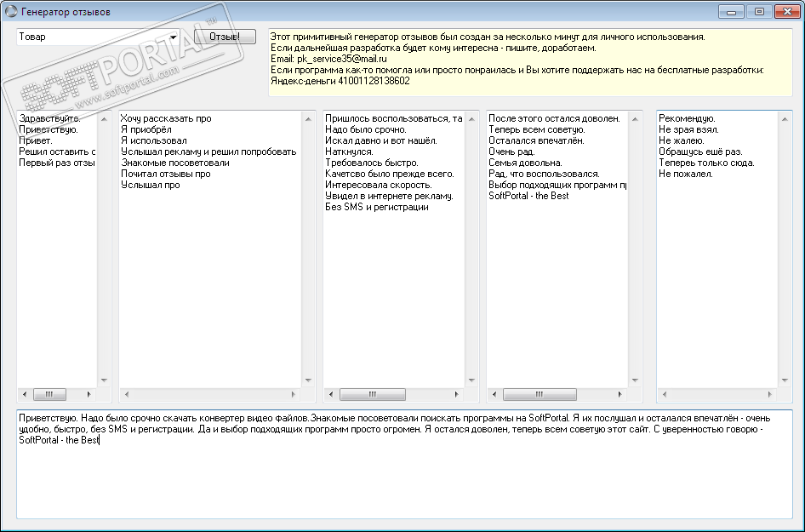This screenshot has width=805, height=532.
Task: Select 'Хочу рассказать про' phrase
Action: [x=166, y=118]
